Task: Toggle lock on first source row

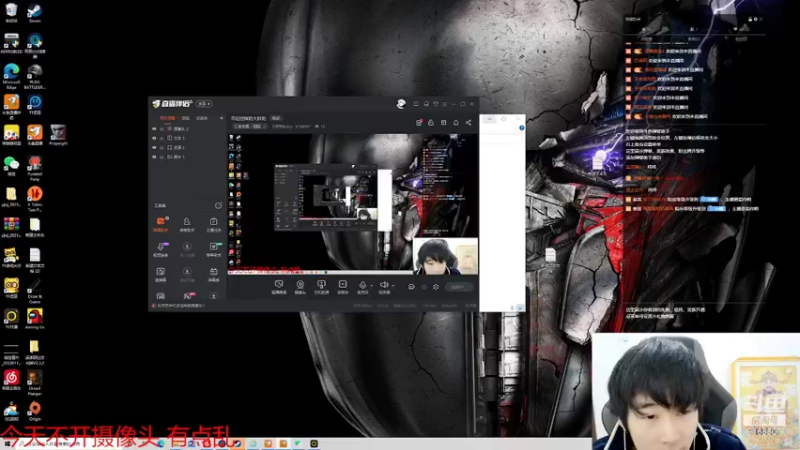Action: 162,129
